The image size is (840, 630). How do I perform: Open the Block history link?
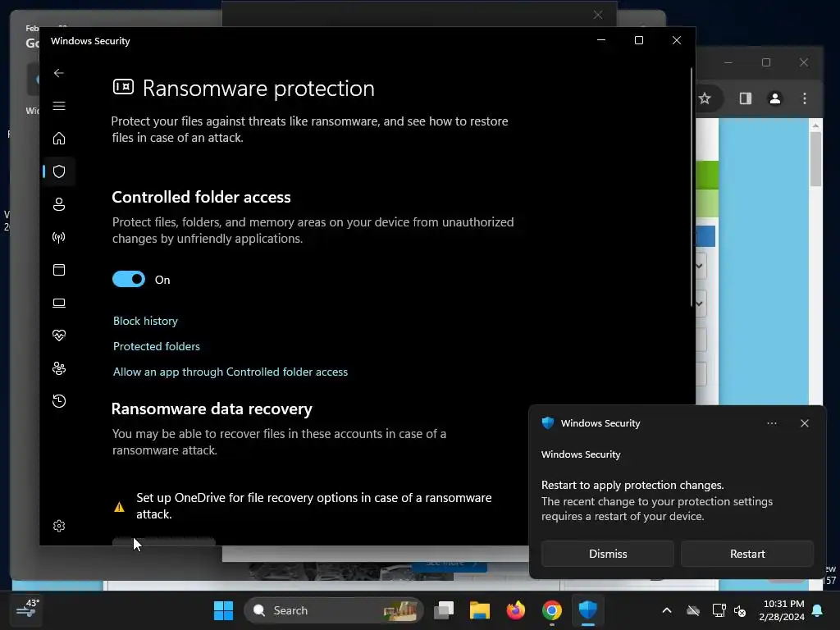click(145, 321)
